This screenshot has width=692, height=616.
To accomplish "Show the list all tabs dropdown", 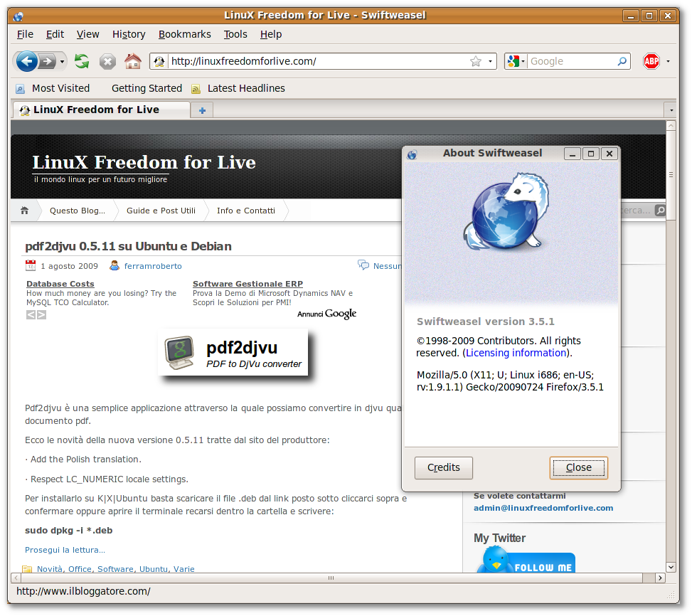I will click(671, 110).
